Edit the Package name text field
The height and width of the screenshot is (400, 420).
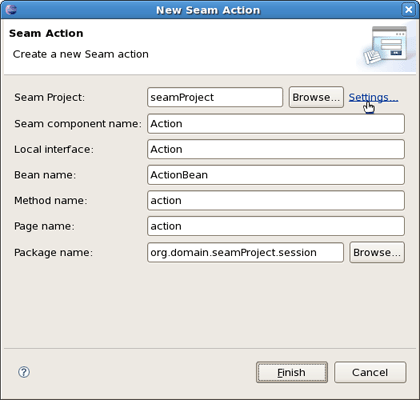point(245,252)
